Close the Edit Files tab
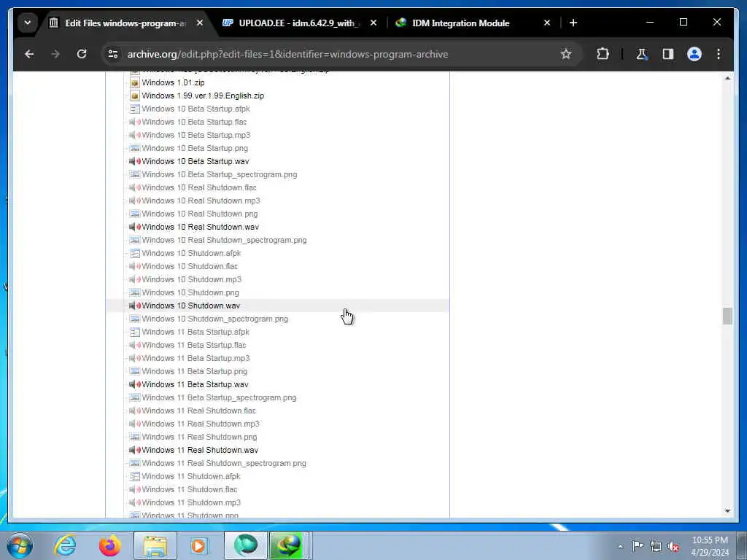 (200, 23)
